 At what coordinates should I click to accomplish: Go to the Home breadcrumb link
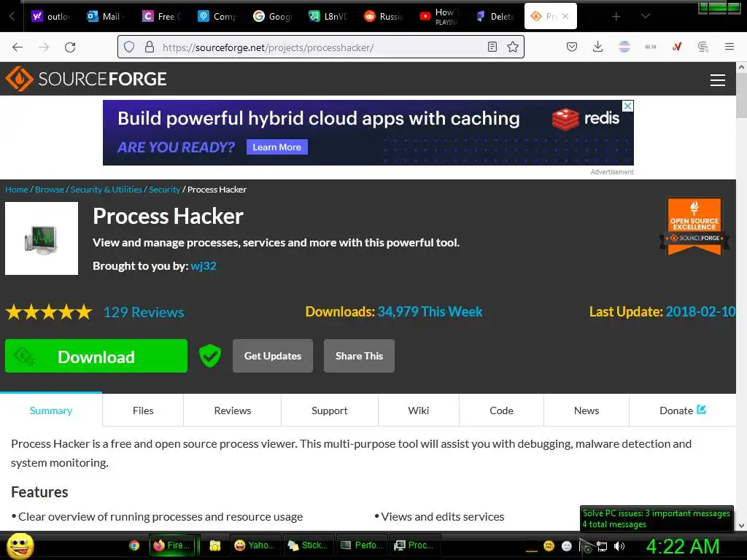[x=17, y=190]
